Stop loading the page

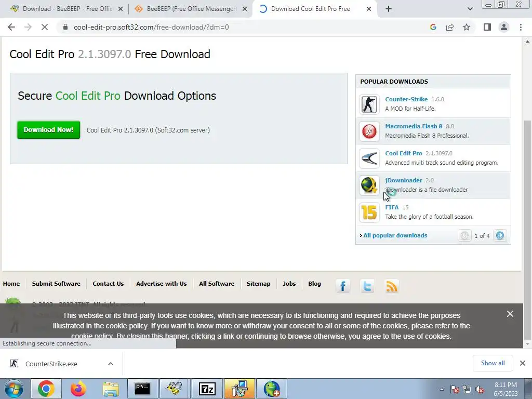(45, 27)
